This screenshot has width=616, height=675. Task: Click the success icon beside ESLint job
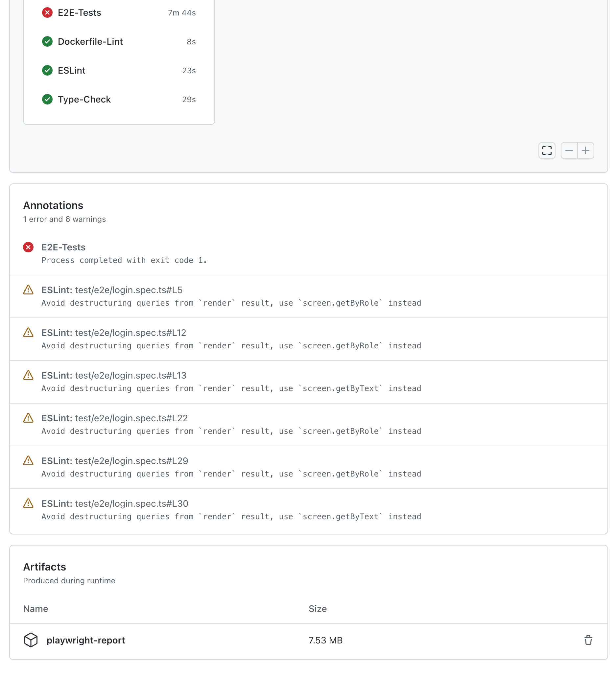click(47, 70)
